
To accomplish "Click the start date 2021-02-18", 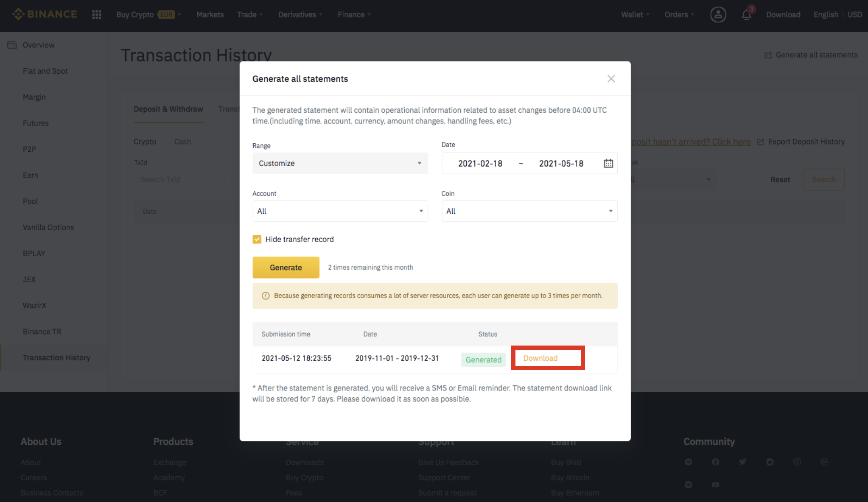I will 480,163.
